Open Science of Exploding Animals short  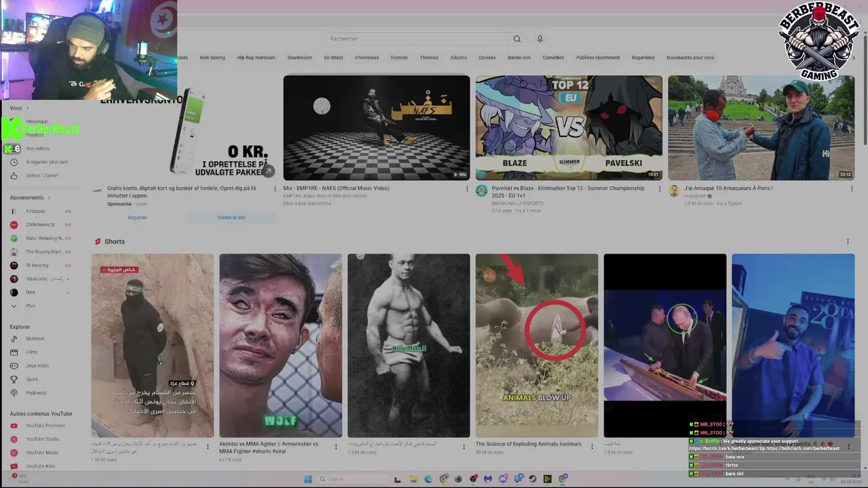(536, 346)
